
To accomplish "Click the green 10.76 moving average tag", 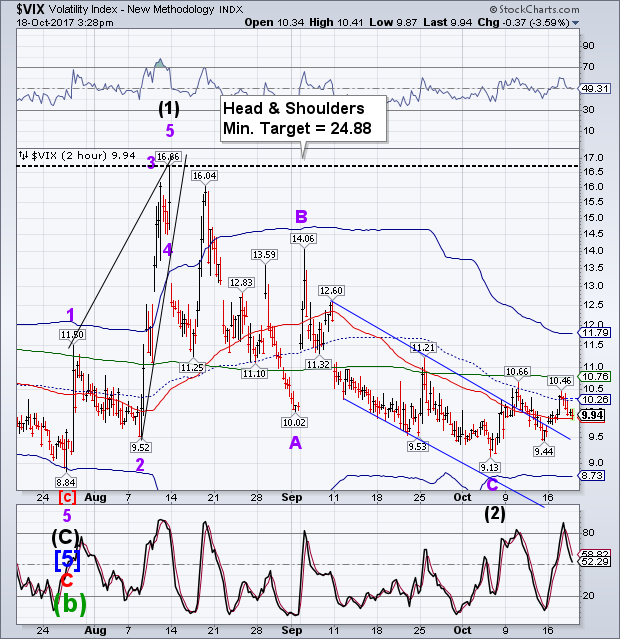I will [595, 377].
